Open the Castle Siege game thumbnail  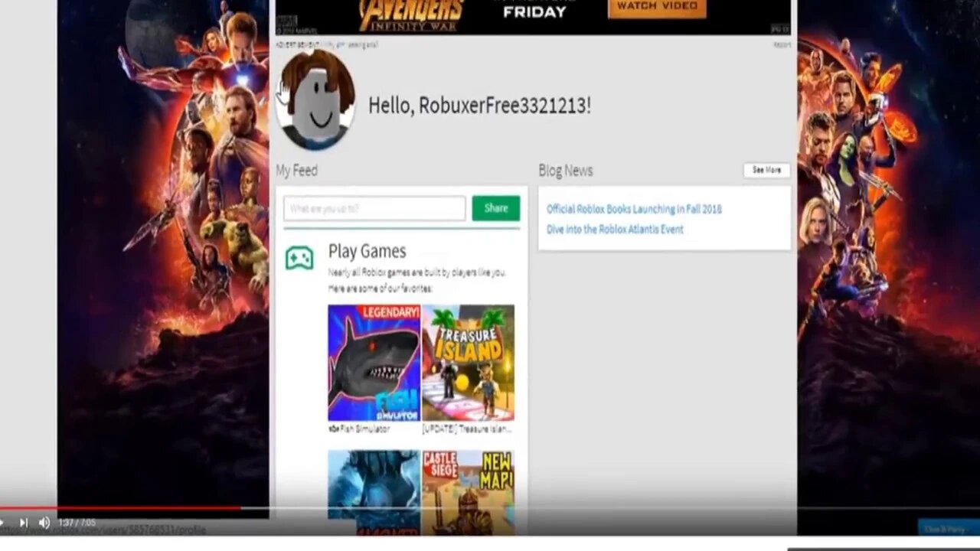click(468, 492)
